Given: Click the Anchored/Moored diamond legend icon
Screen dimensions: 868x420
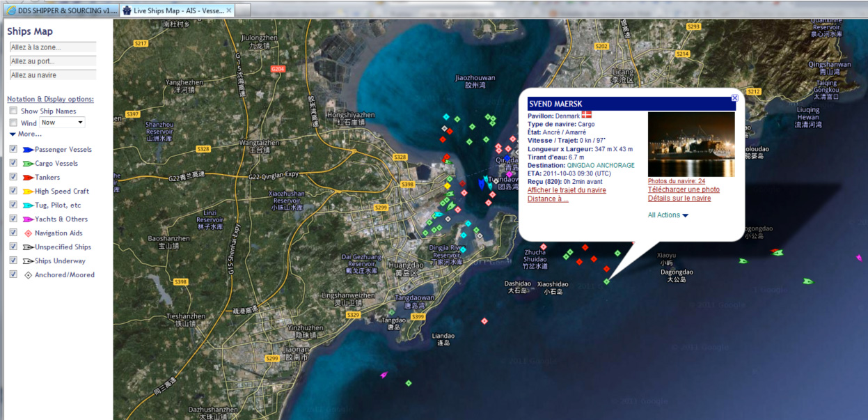Looking at the screenshot, I should point(29,275).
